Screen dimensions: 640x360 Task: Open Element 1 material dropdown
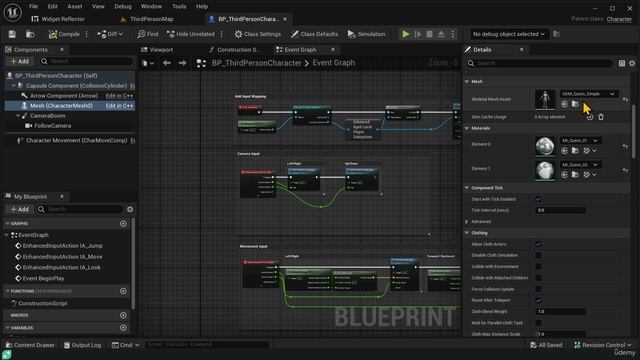(580, 164)
